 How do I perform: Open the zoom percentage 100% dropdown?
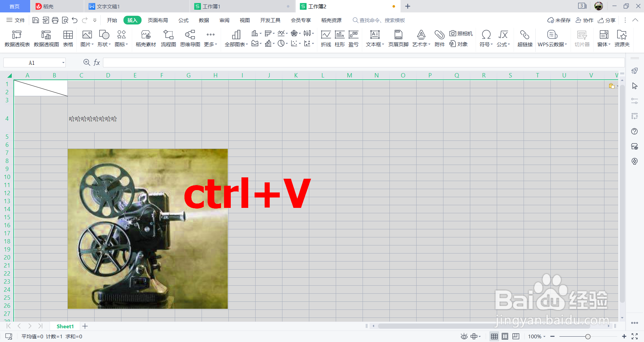[537, 336]
